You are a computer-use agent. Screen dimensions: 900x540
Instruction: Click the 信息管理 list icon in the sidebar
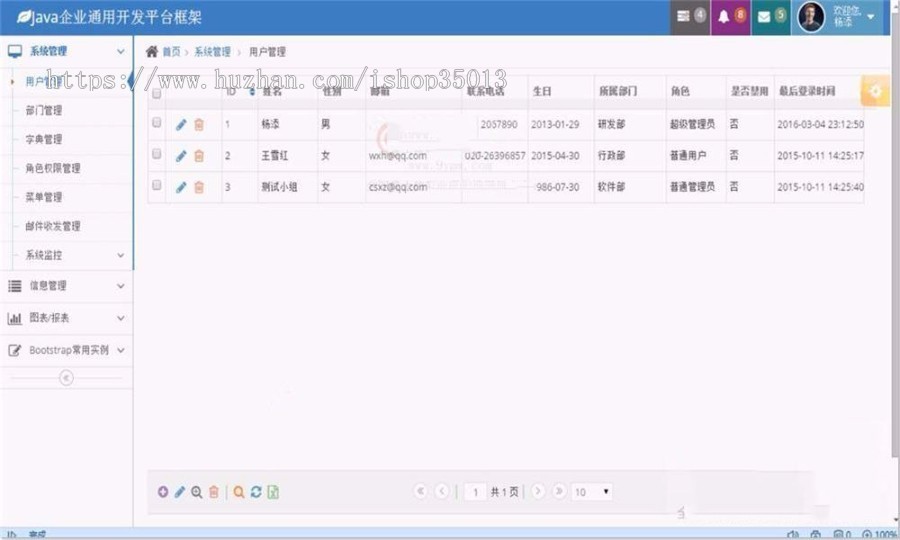[x=15, y=286]
